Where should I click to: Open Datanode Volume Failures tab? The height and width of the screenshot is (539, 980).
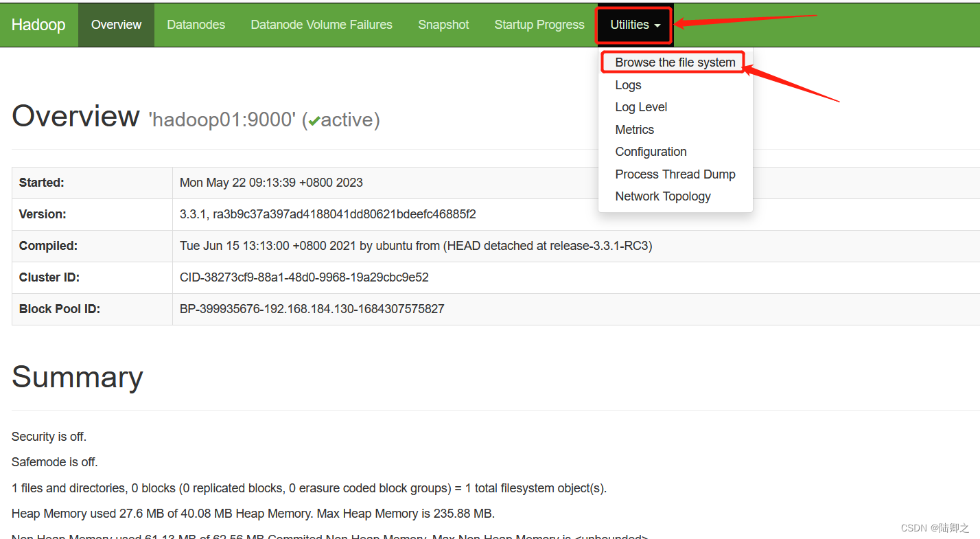322,25
